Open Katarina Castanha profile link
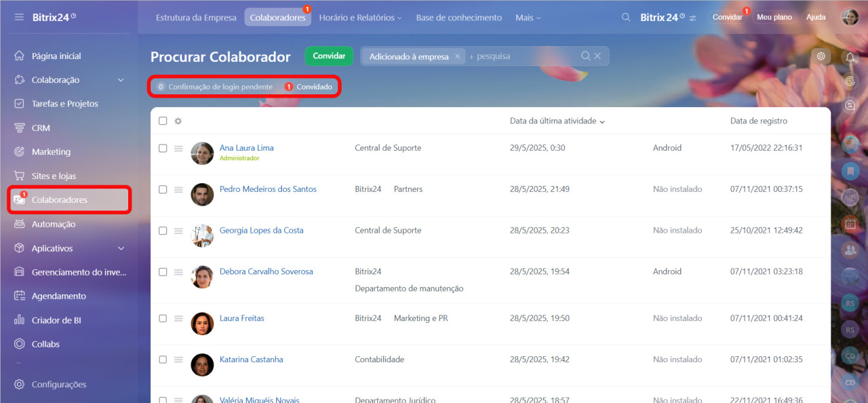Screen dimensions: 868x403 click(x=252, y=360)
